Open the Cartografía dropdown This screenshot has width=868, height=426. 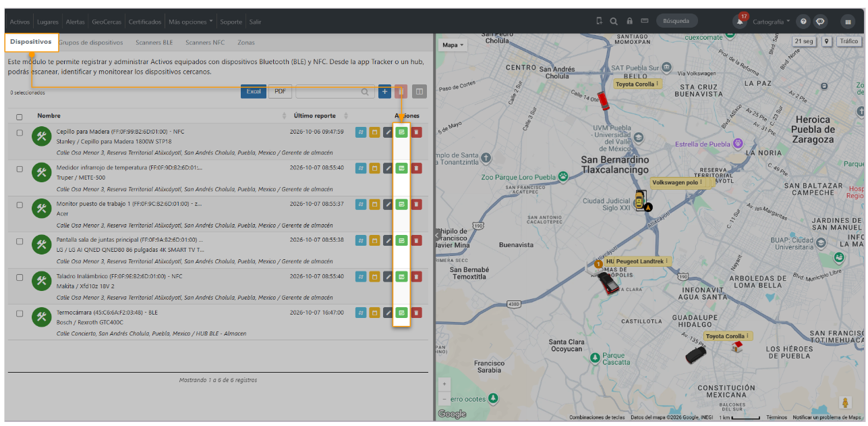pos(772,22)
